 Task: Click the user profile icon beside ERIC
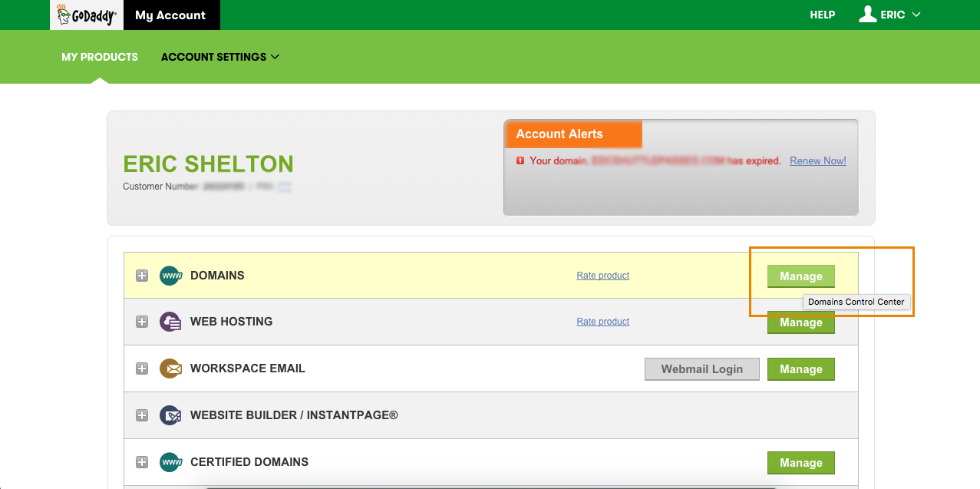click(x=867, y=15)
